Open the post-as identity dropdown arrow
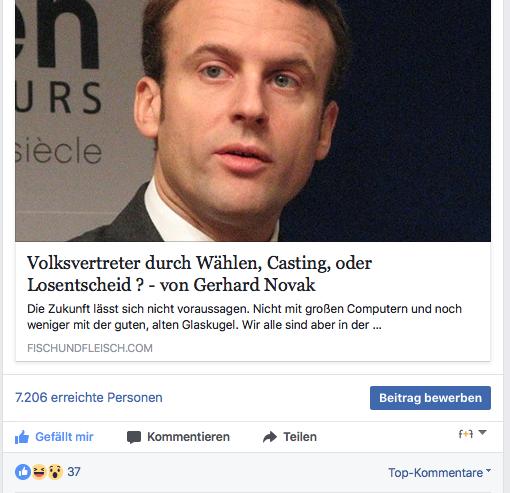Image resolution: width=510 pixels, height=493 pixels. (x=482, y=432)
